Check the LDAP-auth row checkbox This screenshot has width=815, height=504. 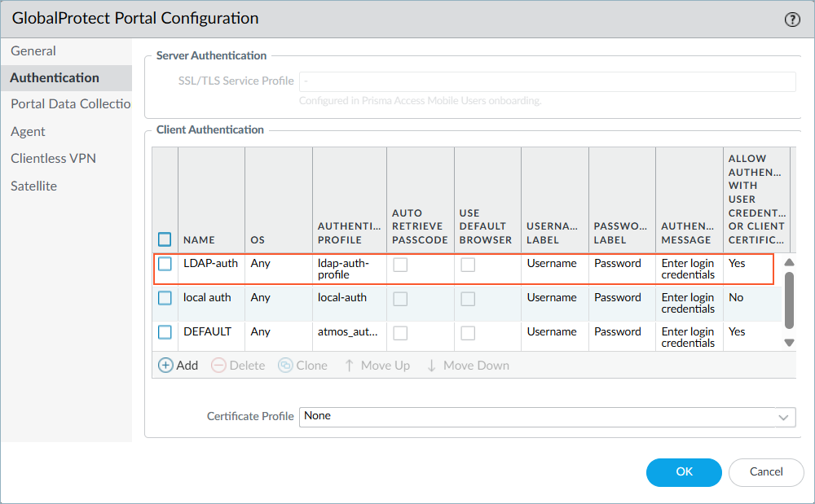pos(165,264)
